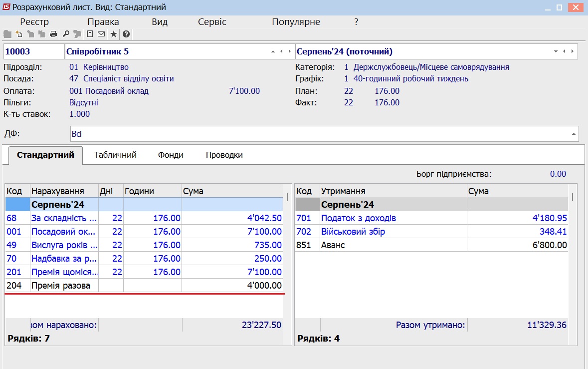Screen dimensions: 588x369
Task: Open the Вид menu
Action: (x=160, y=22)
